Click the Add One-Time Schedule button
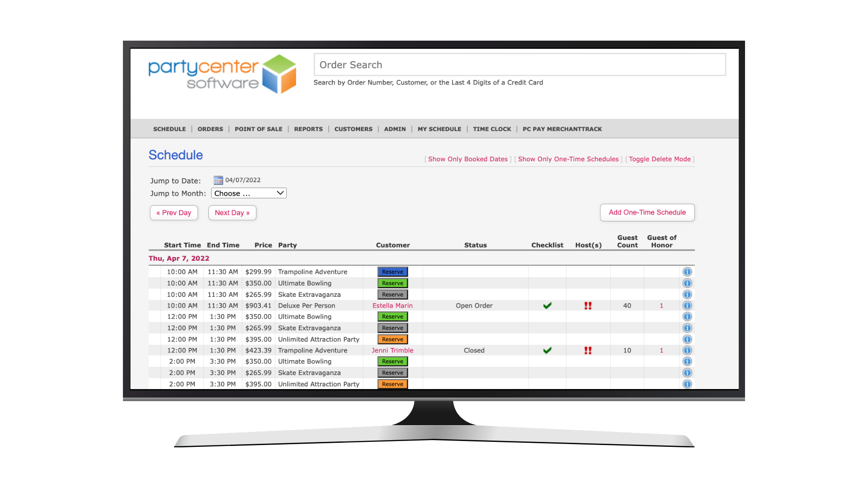This screenshot has height=488, width=868. 647,212
